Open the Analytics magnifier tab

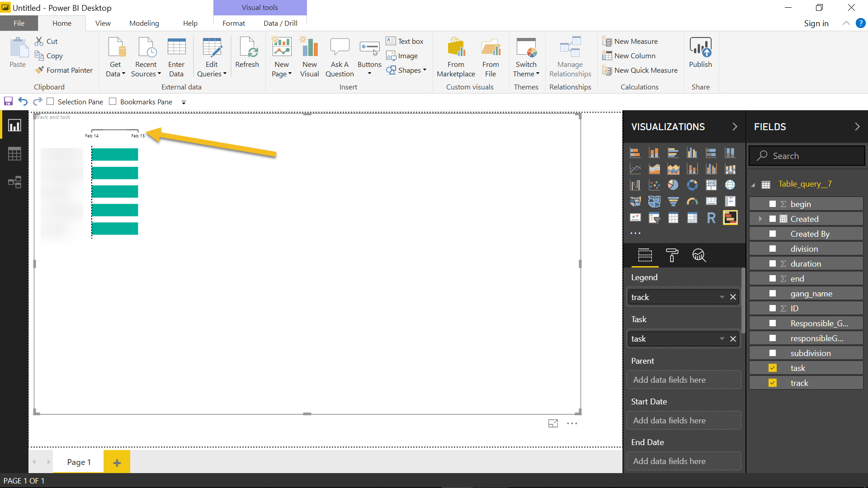[699, 255]
